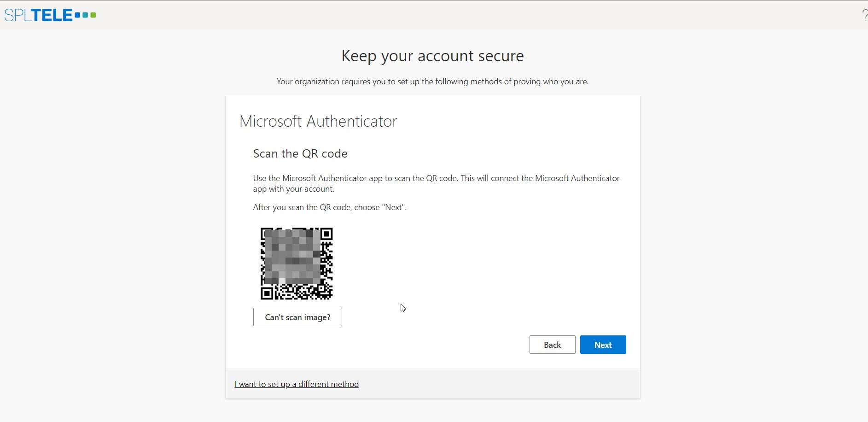The width and height of the screenshot is (868, 422).
Task: Go back with the Back button
Action: click(552, 345)
